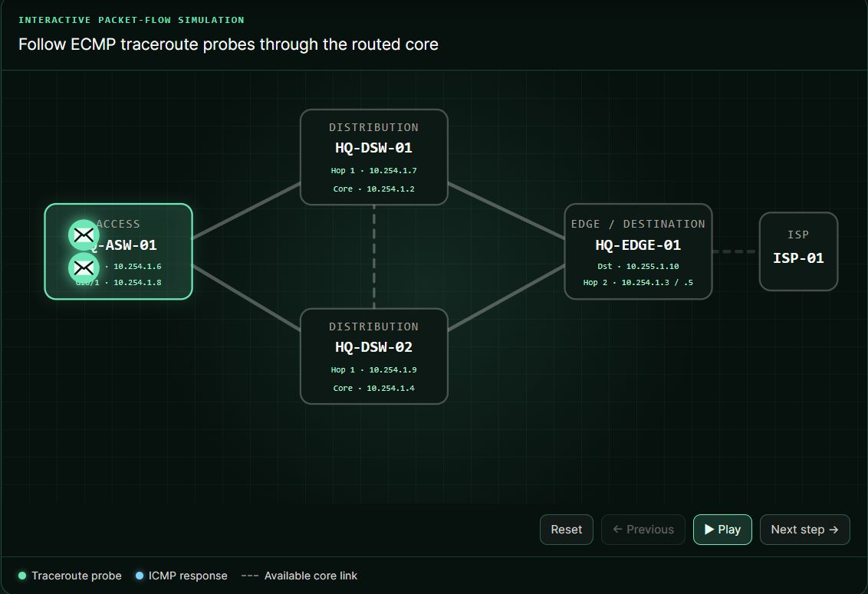Click the 'Core · 10.254.1.4' text
Screen dimensions: 868x594
coord(373,388)
